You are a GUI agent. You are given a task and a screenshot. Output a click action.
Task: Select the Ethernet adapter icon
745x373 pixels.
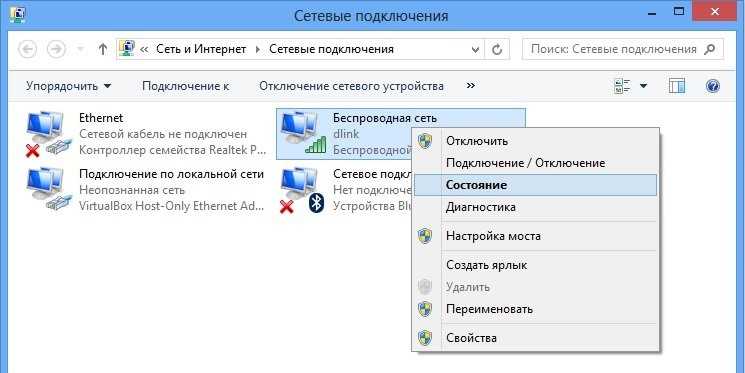(x=49, y=134)
